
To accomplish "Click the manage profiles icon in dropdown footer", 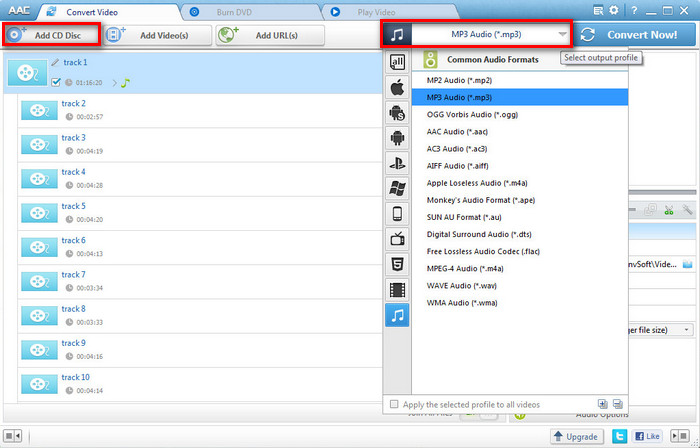I will pyautogui.click(x=618, y=404).
